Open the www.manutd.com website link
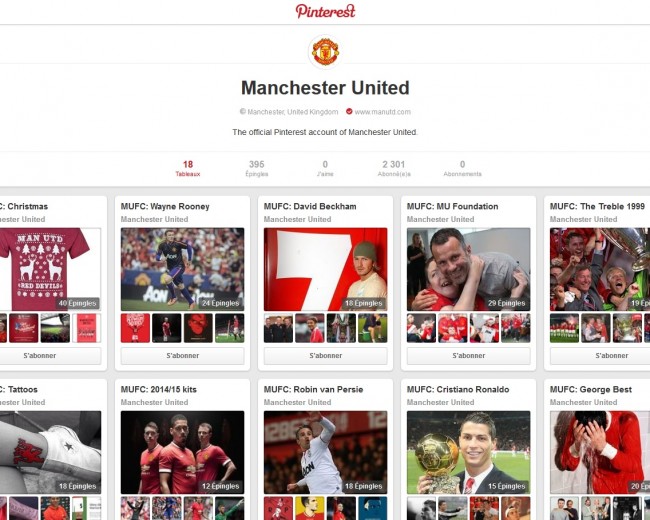Screen dimensions: 650x520 coord(383,112)
